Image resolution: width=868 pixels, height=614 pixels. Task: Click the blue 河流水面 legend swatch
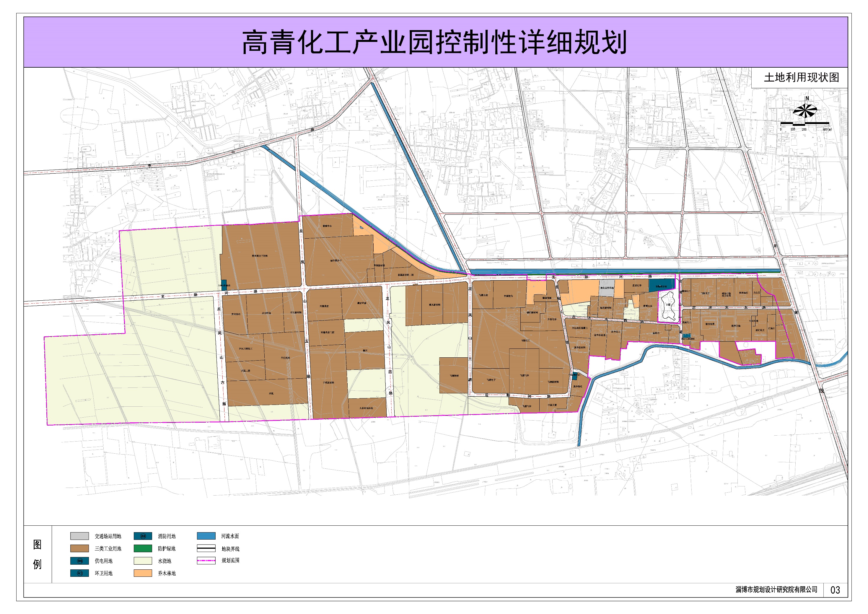coord(206,536)
